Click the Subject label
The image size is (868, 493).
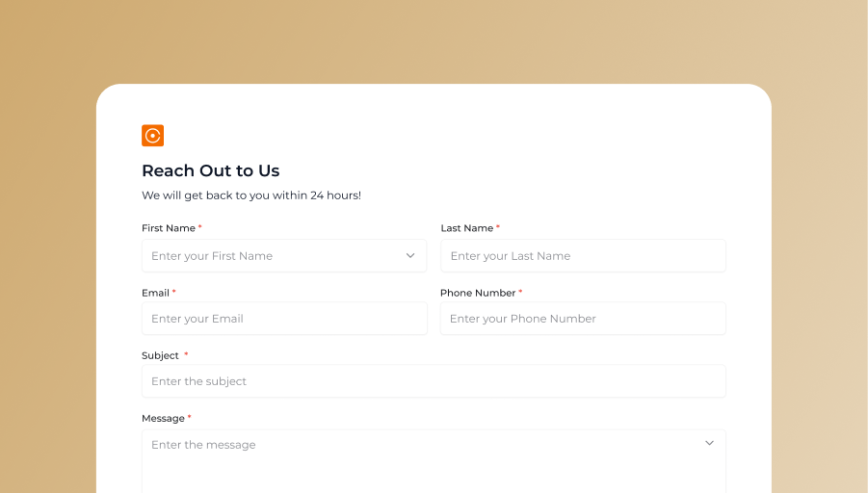[160, 355]
